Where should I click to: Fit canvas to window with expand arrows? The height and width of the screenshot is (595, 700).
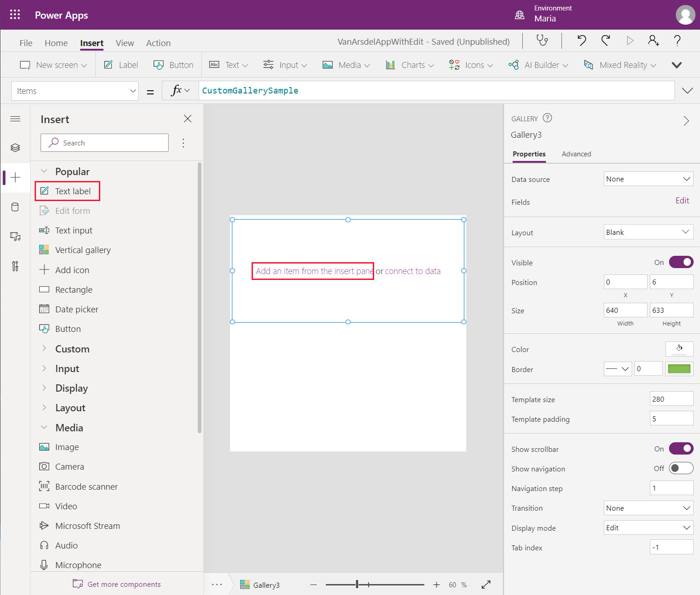(486, 585)
